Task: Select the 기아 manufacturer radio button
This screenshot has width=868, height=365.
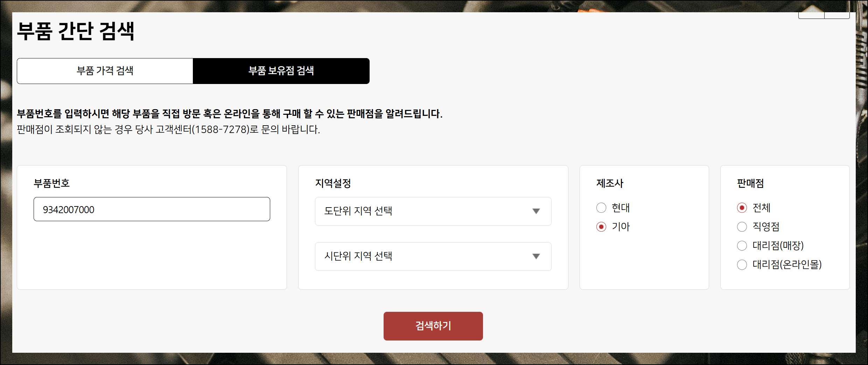Action: [x=601, y=227]
